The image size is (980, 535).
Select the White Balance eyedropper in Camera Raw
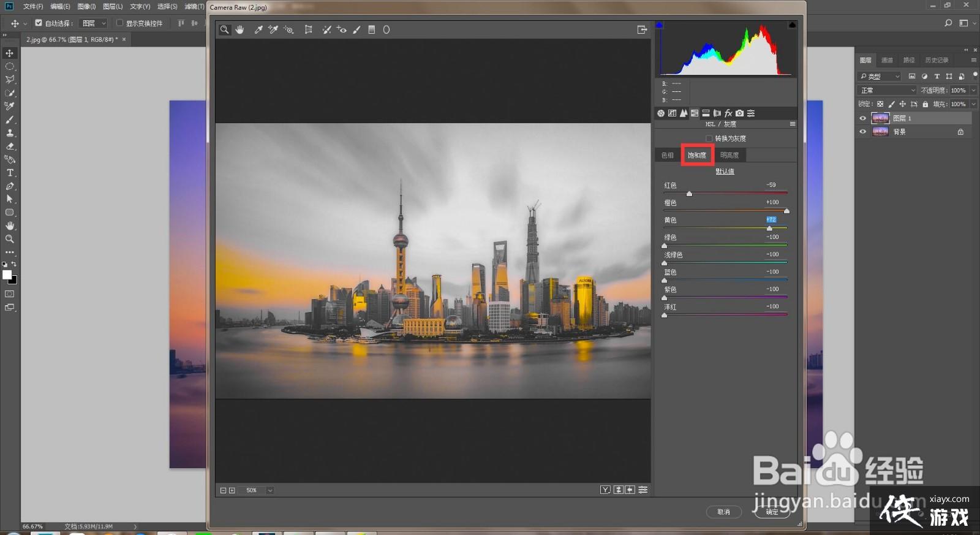(258, 29)
